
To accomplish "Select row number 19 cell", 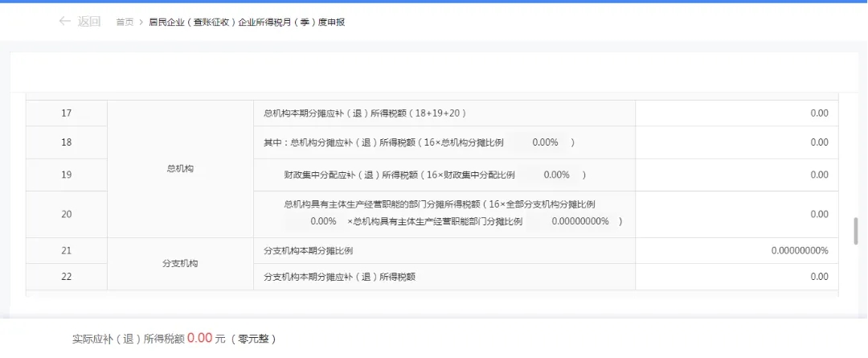I will coord(67,175).
